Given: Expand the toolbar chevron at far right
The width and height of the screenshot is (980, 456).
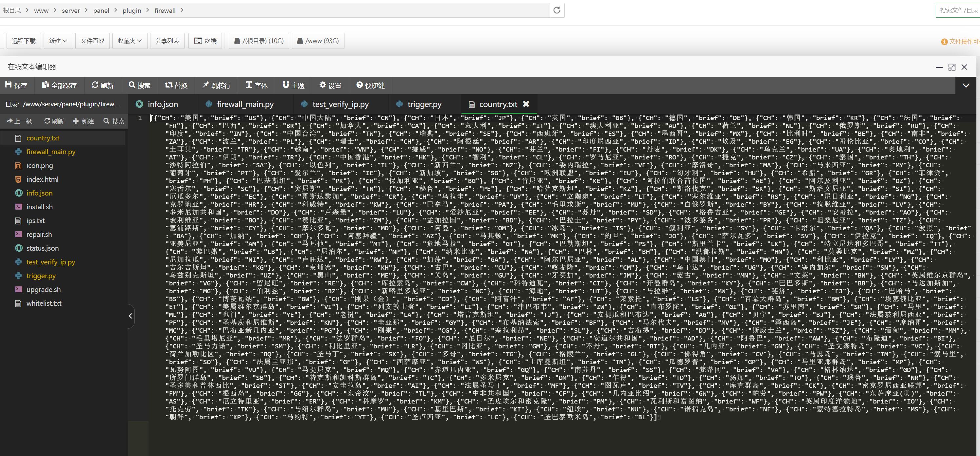Looking at the screenshot, I should (966, 85).
